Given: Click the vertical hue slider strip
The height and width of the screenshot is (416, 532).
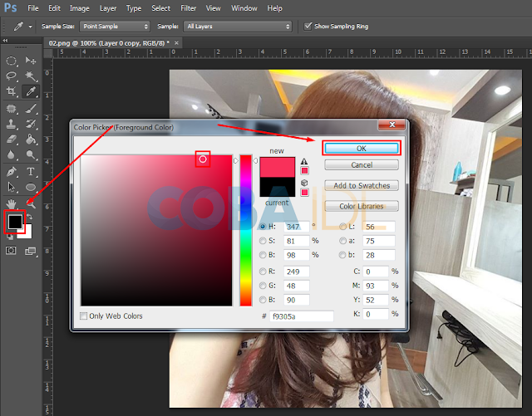Looking at the screenshot, I should [246, 231].
